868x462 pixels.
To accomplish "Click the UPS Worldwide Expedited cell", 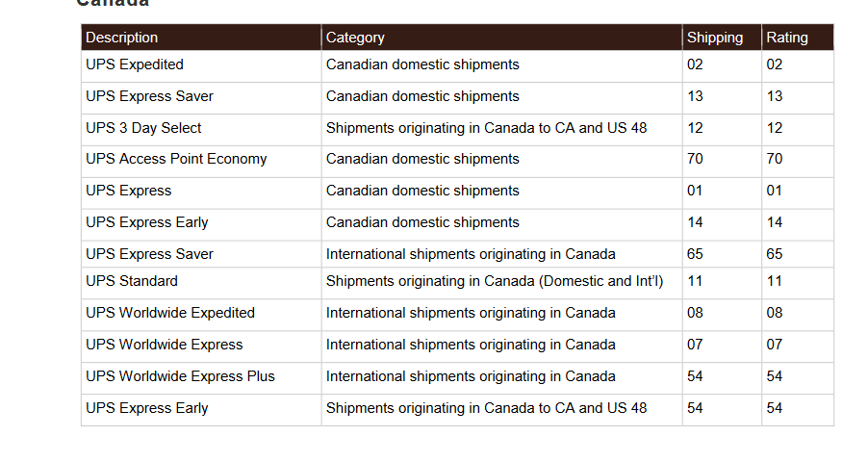I will [201, 315].
